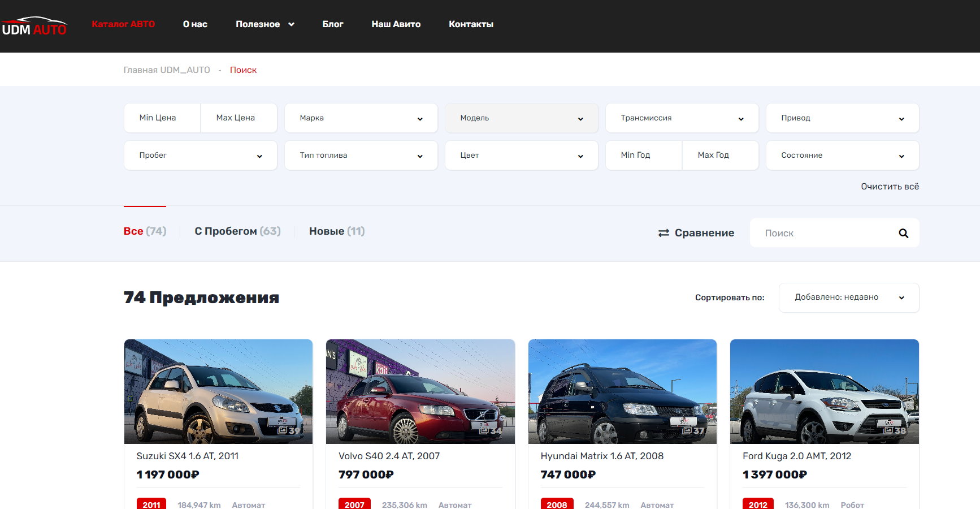Focus the Min Цена field
Image resolution: width=980 pixels, height=509 pixels.
[x=162, y=118]
